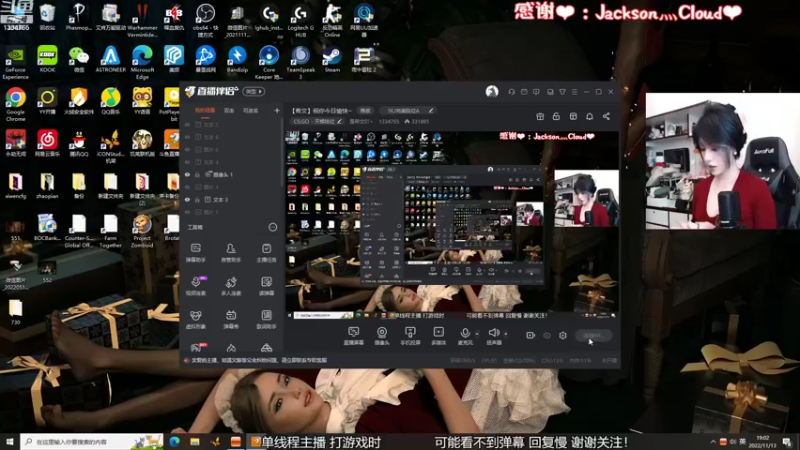The height and width of the screenshot is (450, 800).
Task: Add a 摄像头 camera source
Action: pyautogui.click(x=382, y=336)
